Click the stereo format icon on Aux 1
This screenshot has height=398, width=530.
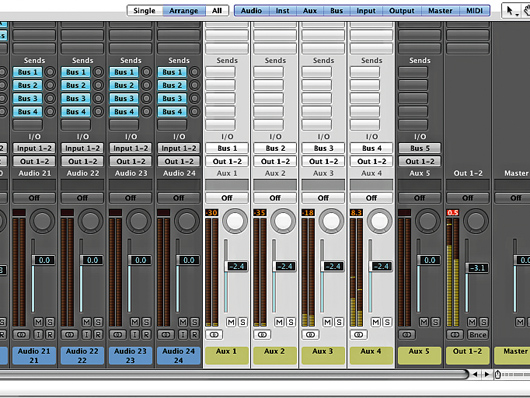point(214,335)
